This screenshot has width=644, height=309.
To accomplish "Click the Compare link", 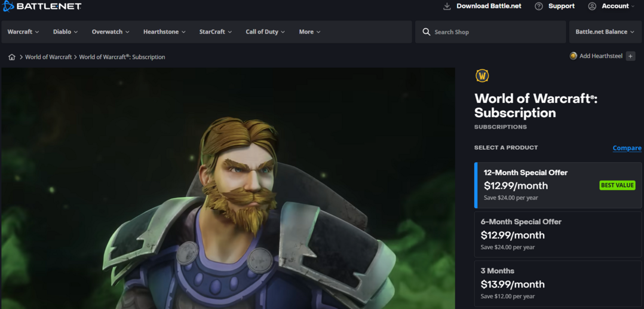I will click(627, 148).
